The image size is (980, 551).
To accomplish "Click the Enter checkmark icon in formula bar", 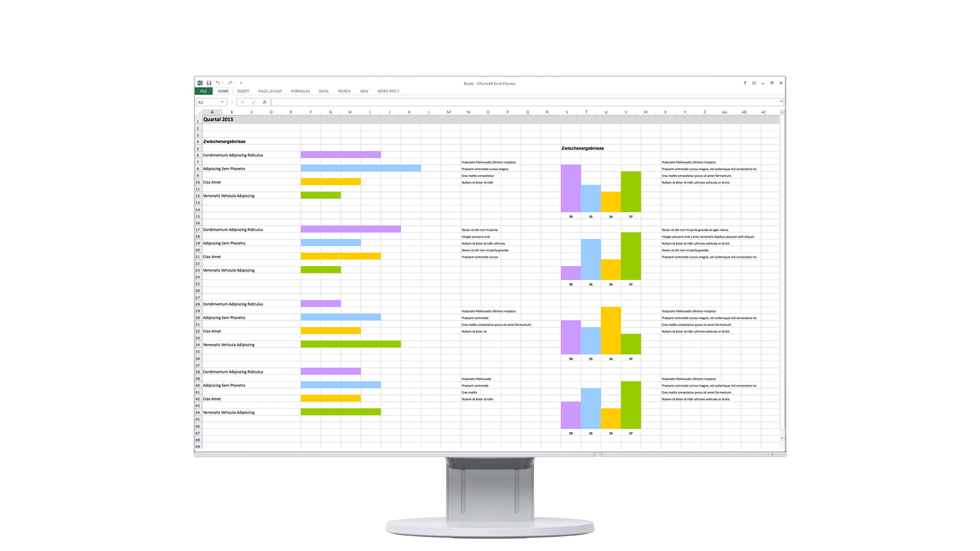I will click(x=254, y=102).
